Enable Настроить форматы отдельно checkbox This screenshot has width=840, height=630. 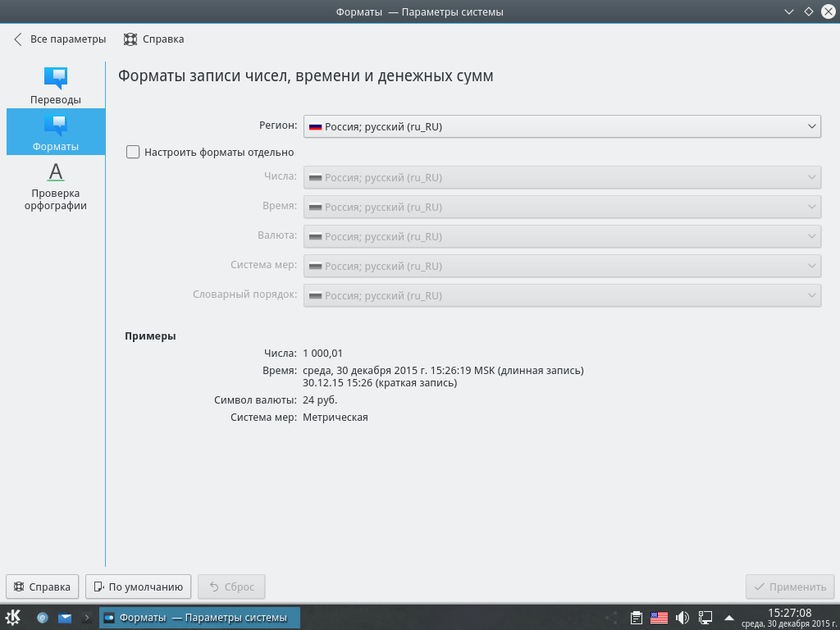tap(133, 152)
